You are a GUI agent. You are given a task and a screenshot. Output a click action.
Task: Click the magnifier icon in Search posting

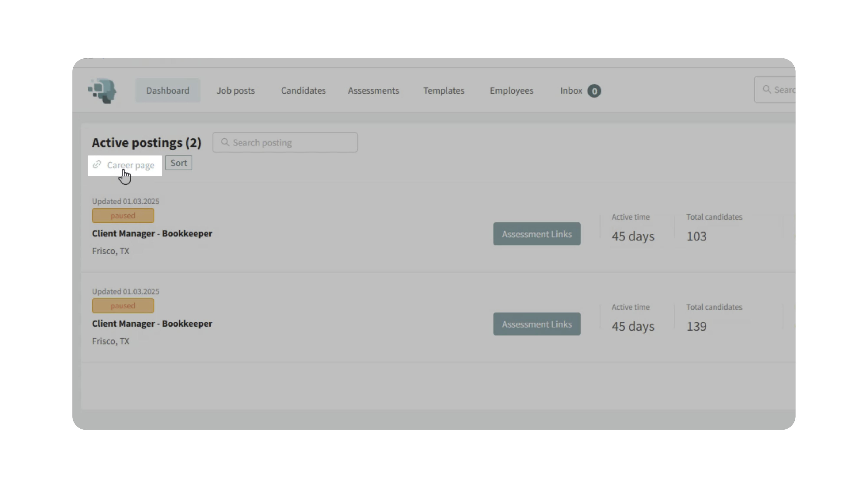[x=225, y=142]
